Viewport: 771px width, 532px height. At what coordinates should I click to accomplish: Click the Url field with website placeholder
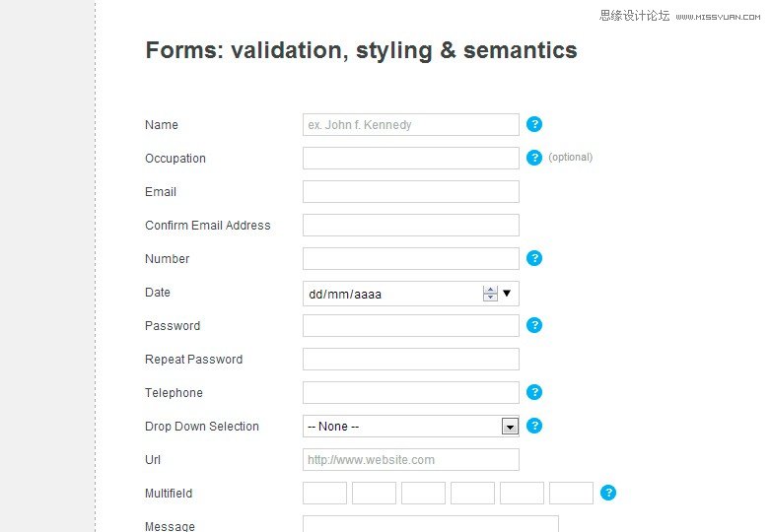(410, 459)
